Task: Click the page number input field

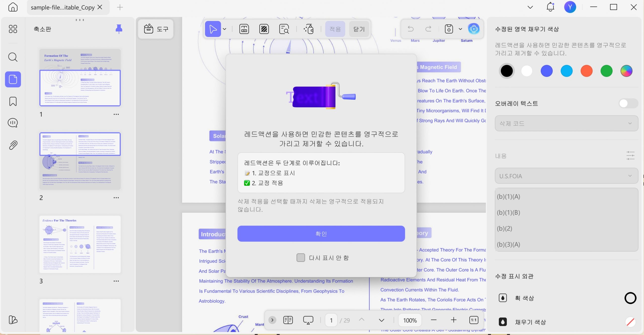Action: (331, 320)
